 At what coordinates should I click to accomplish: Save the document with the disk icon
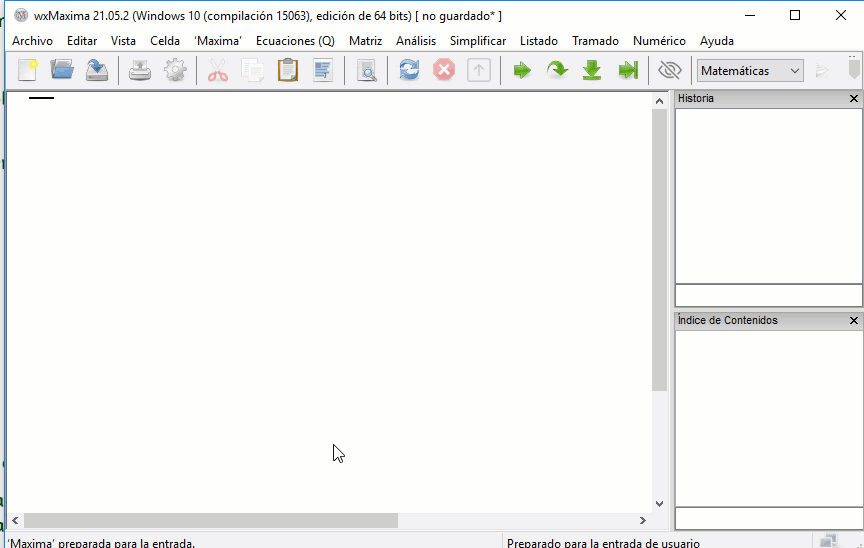(x=97, y=70)
